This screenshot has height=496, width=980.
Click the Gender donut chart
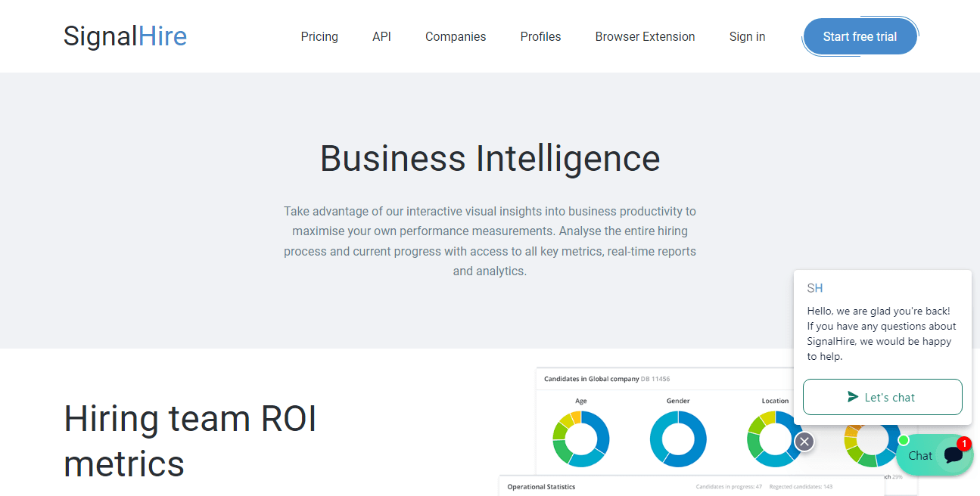678,439
